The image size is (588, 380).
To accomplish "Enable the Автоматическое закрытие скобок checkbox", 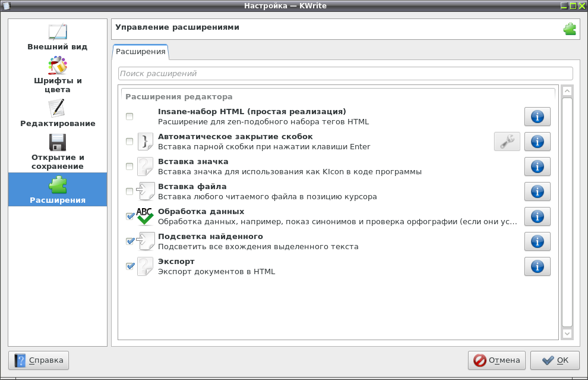I will (129, 142).
